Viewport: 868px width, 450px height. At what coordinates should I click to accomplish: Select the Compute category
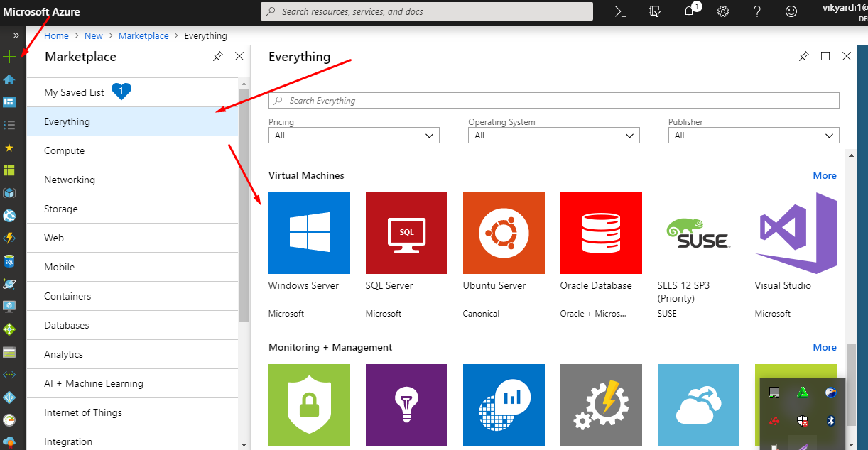(132, 150)
